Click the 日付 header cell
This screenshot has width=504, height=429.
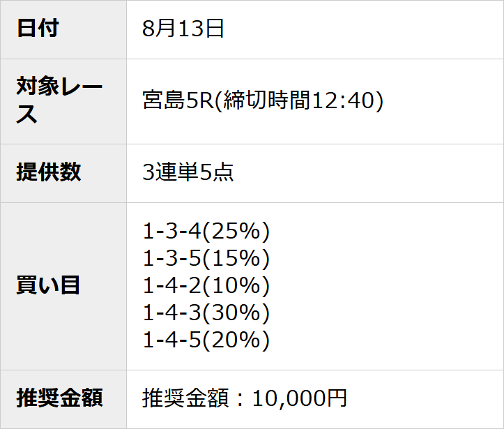38,29
